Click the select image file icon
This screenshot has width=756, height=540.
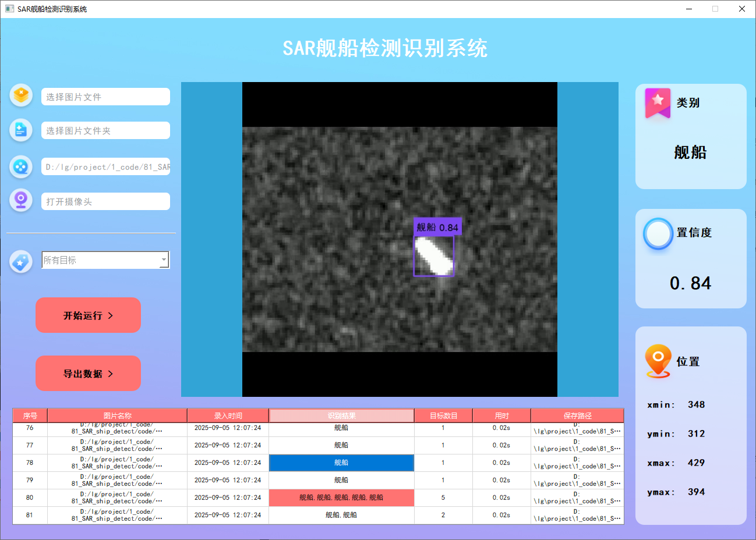click(21, 95)
